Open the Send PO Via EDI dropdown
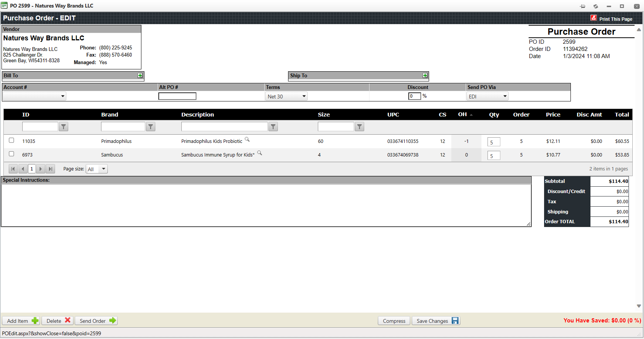 [488, 97]
